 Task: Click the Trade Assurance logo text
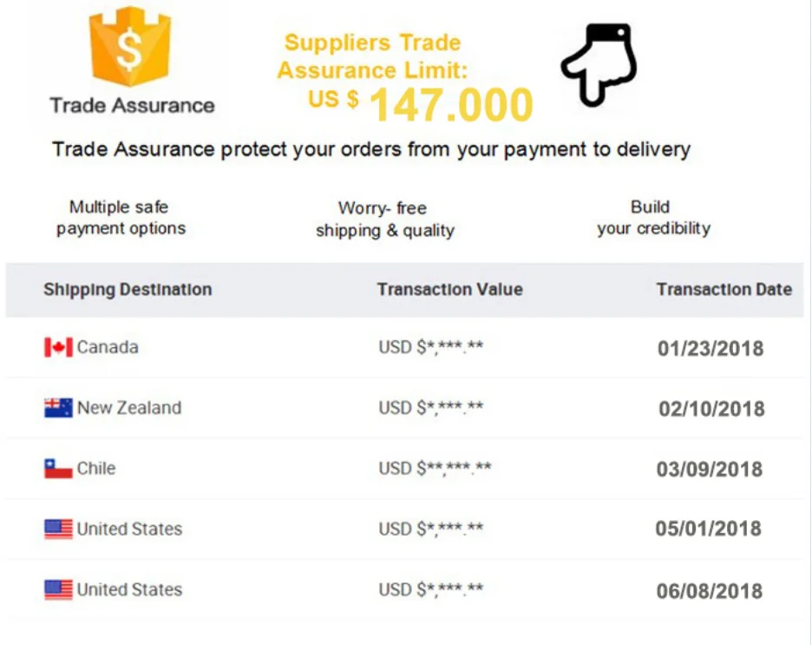132,106
